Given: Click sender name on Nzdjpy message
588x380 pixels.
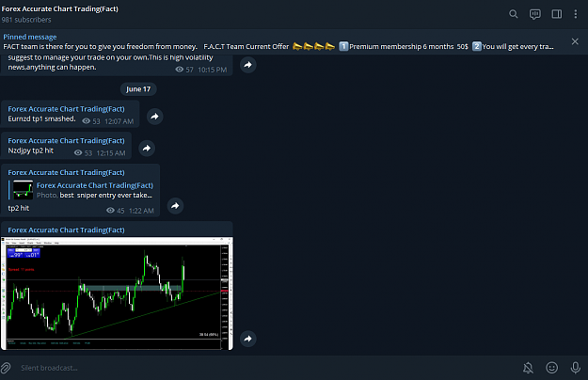Looking at the screenshot, I should click(67, 141).
